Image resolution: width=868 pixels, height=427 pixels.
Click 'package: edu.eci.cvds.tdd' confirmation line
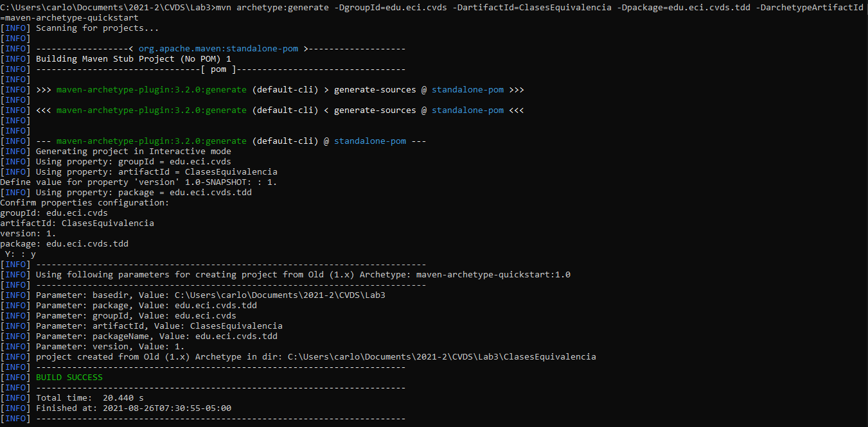pos(64,244)
